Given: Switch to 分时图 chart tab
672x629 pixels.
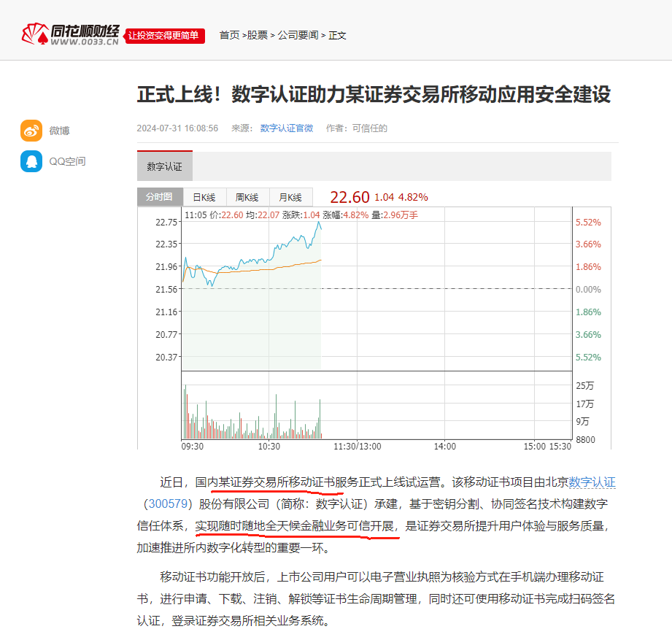Looking at the screenshot, I should coord(160,197).
